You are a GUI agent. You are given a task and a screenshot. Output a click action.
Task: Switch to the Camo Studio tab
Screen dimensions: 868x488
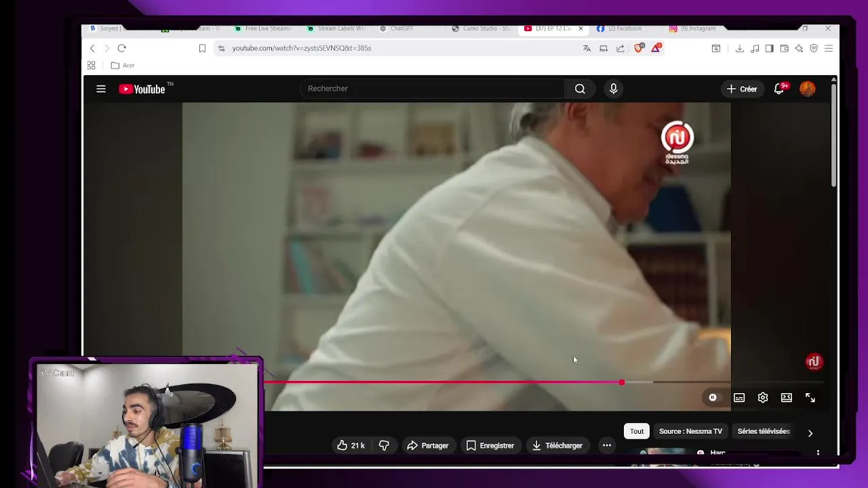coord(481,28)
